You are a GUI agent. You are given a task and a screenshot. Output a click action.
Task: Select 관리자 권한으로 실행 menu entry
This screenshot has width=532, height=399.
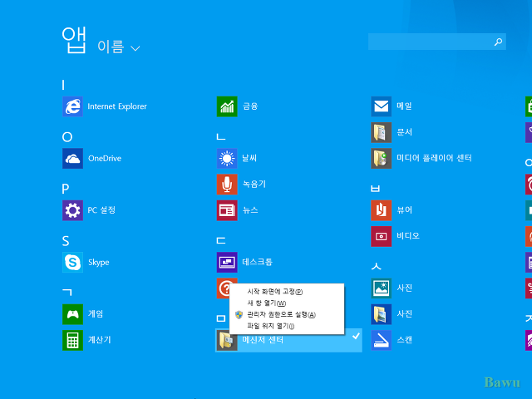(x=287, y=314)
